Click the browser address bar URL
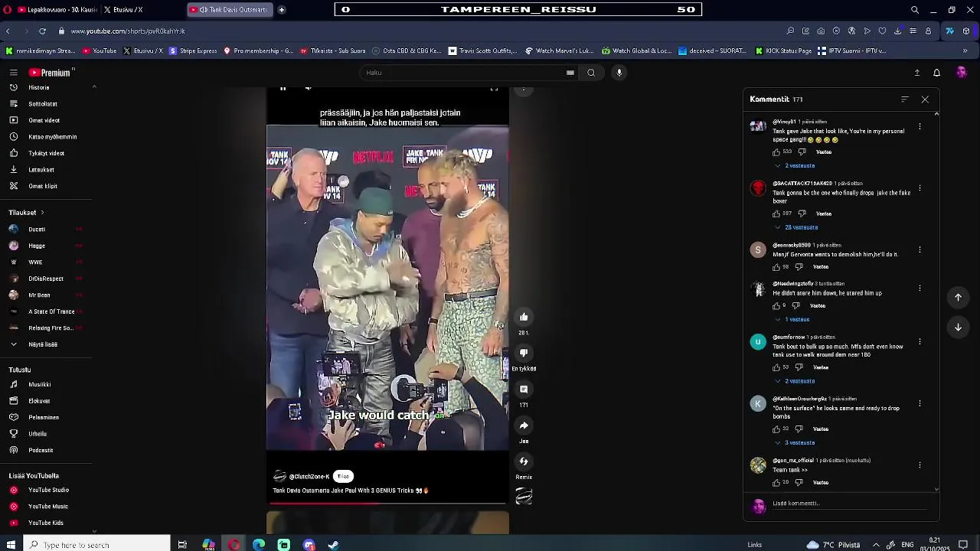 [128, 31]
